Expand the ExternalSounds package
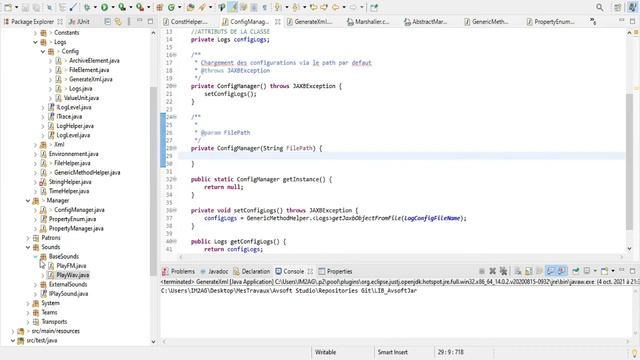This screenshot has height=360, width=640. 35,284
